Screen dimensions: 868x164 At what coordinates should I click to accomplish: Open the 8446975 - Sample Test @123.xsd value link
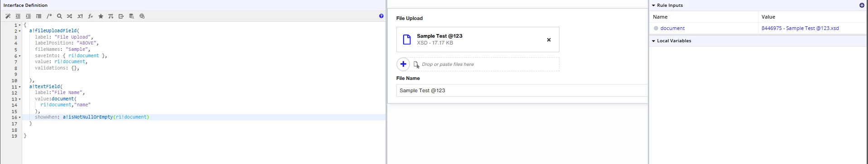tap(800, 28)
